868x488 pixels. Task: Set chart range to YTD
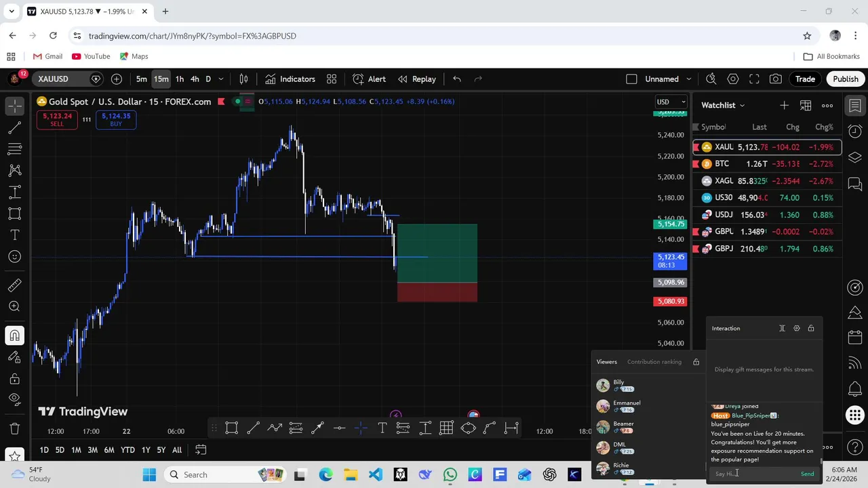tap(127, 450)
